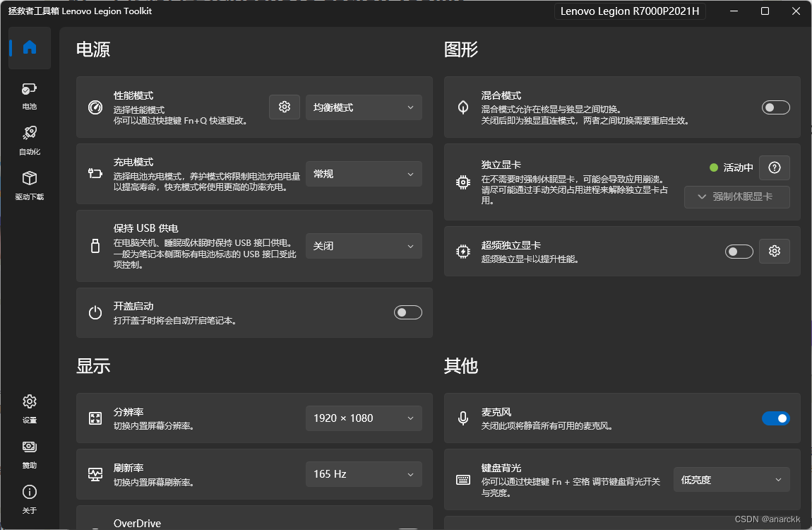
Task: Open the 自动化 automation page
Action: [30, 141]
